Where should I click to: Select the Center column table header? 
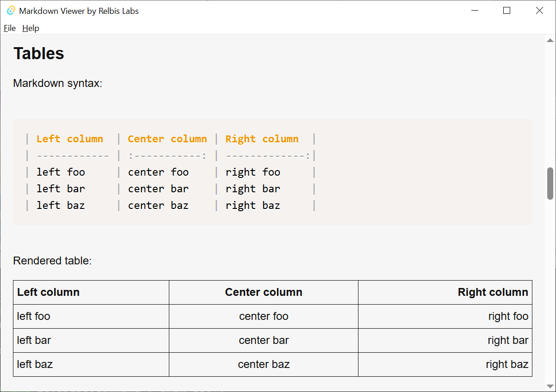click(264, 292)
